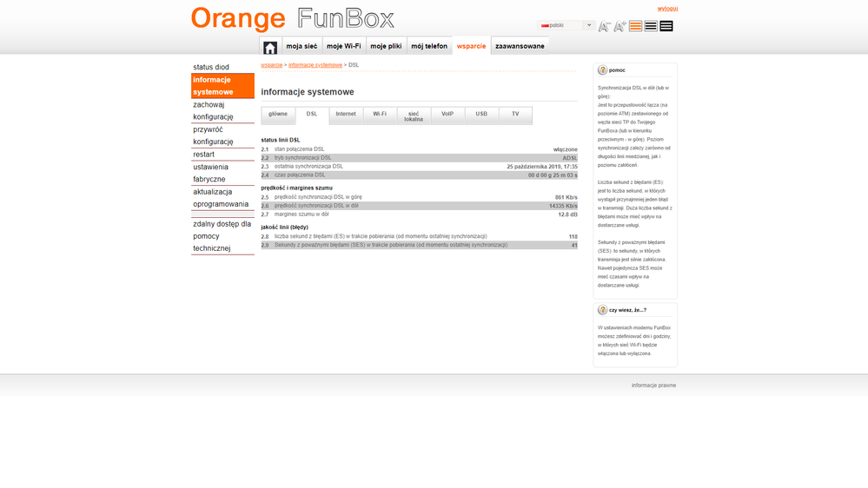Screen dimensions: 868x488
Task: Open zachowaj konfigurację in sidebar
Action: [x=222, y=110]
